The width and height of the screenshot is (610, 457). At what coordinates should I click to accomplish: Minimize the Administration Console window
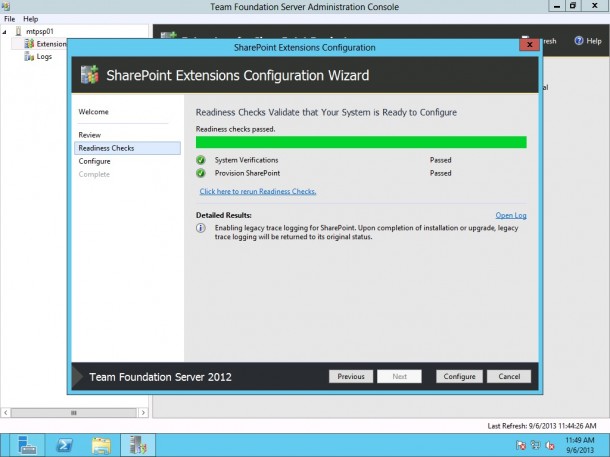pos(557,6)
